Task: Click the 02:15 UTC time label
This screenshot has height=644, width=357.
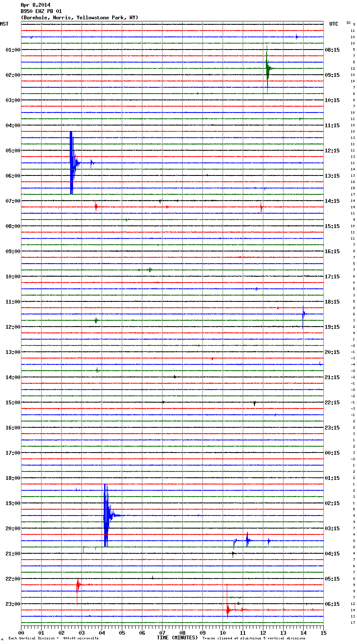Action: click(332, 503)
